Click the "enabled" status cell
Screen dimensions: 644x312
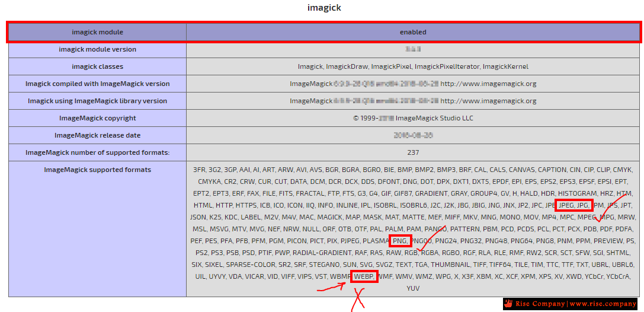pyautogui.click(x=413, y=32)
